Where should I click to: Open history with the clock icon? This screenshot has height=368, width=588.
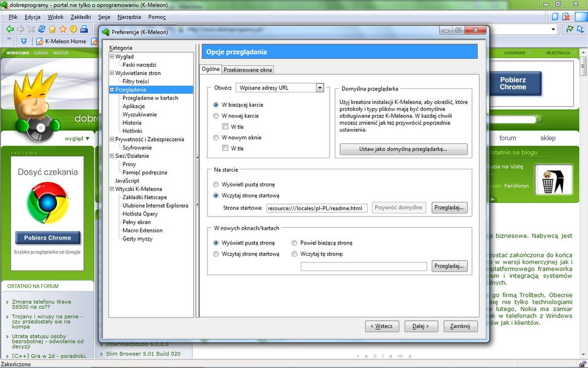[x=73, y=29]
